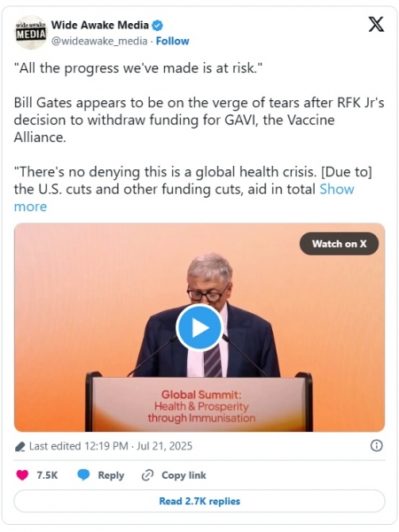This screenshot has height=532, width=399.
Task: Open the @wideawake_media handle link
Action: [x=99, y=41]
